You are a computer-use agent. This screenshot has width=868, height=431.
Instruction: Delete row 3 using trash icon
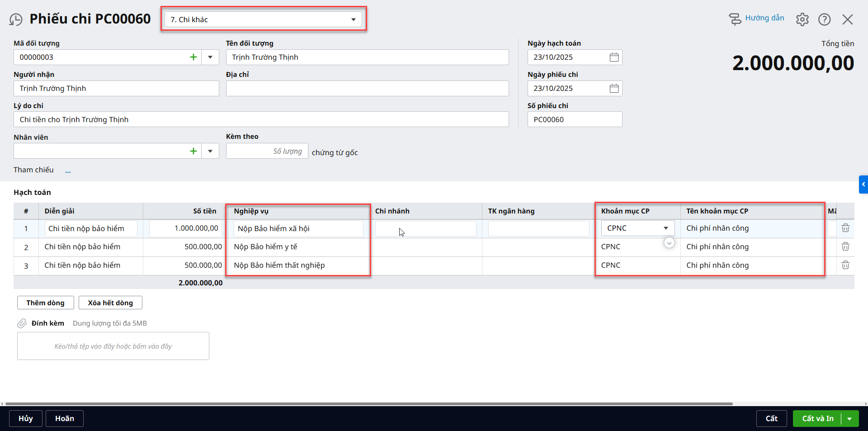[845, 265]
